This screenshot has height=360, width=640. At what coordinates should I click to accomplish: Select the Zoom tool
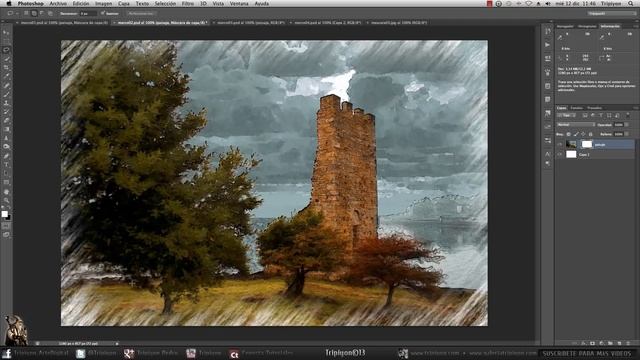click(6, 200)
